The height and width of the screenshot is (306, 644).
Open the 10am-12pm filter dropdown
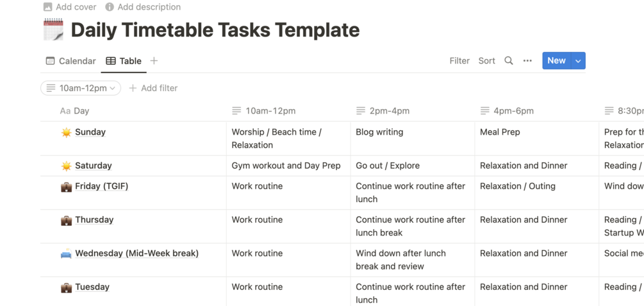point(81,88)
